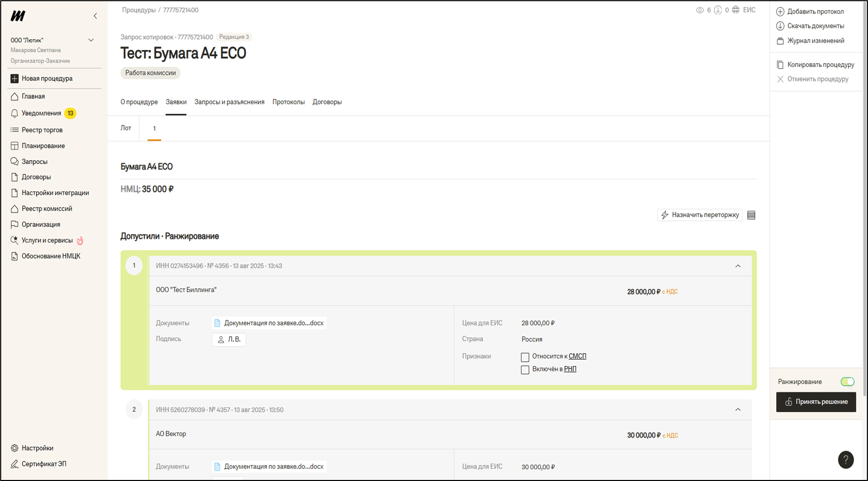Collapse the АО Вектор bid card
The width and height of the screenshot is (868, 481).
point(738,410)
